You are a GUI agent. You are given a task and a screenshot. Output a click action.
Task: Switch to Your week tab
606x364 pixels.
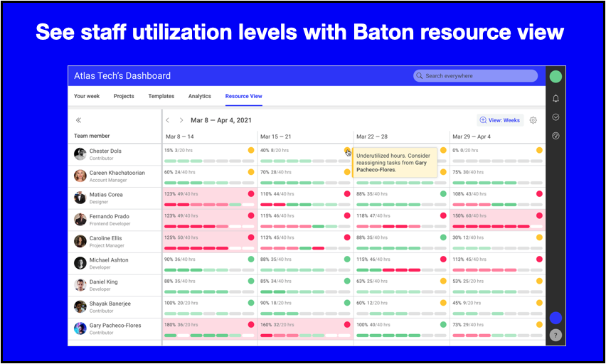click(x=87, y=96)
